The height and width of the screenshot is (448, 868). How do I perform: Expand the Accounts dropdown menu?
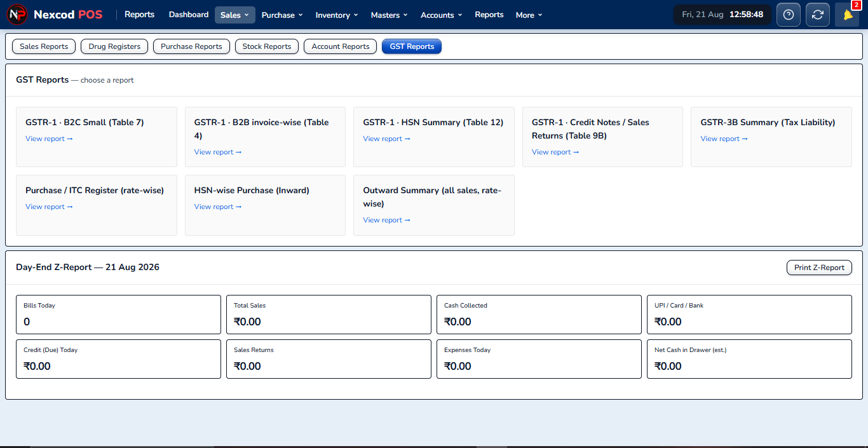pyautogui.click(x=442, y=15)
